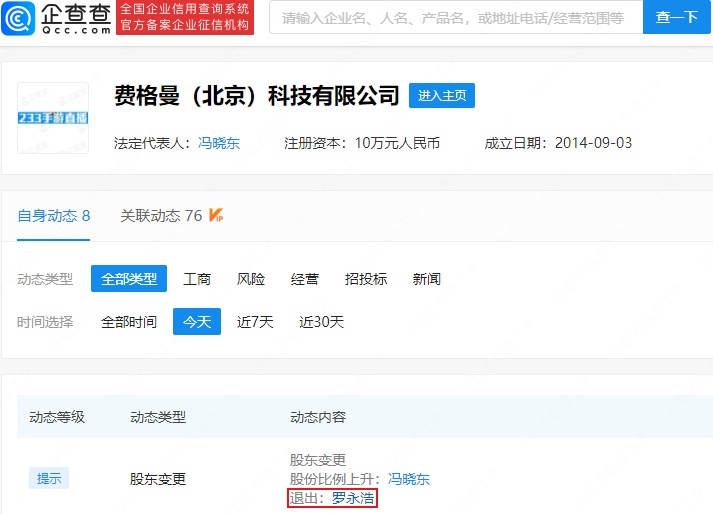Focus the company name search field

(456, 18)
